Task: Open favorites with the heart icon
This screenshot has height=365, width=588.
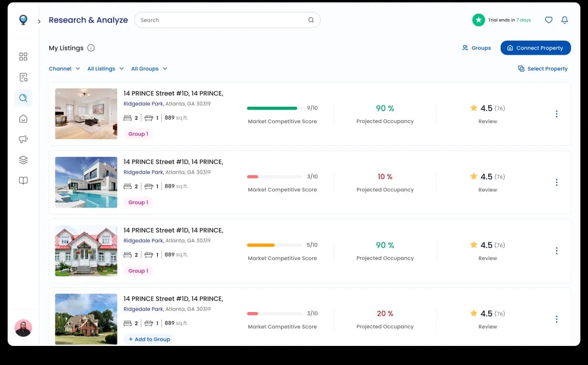Action: 549,20
